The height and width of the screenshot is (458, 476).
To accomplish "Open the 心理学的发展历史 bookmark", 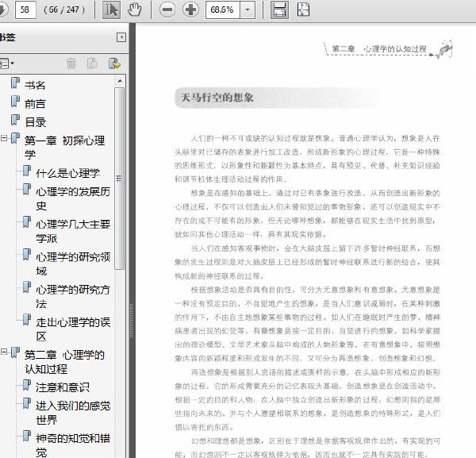I will tap(73, 198).
